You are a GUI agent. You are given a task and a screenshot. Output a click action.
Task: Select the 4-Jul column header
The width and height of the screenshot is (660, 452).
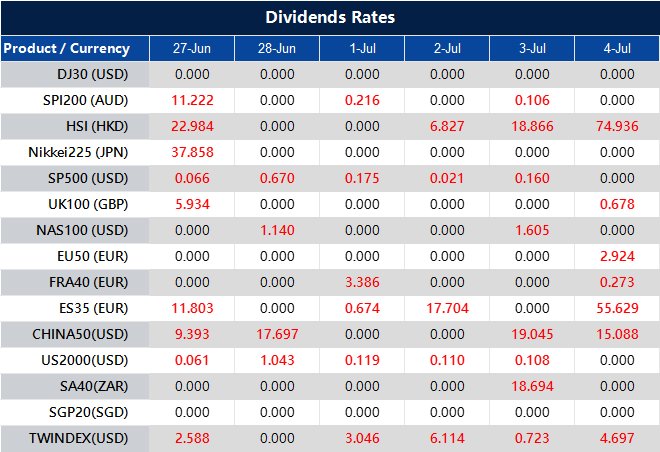[617, 48]
